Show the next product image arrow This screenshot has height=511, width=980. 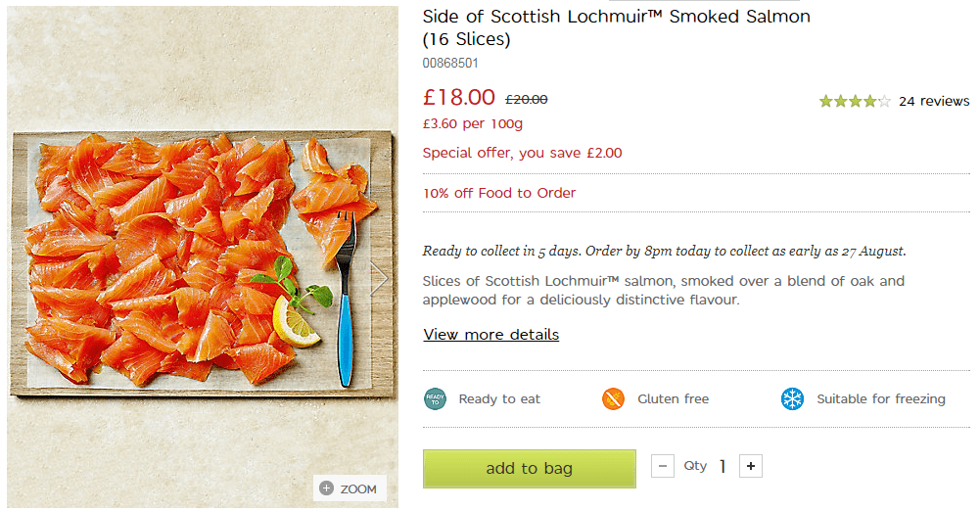[380, 279]
